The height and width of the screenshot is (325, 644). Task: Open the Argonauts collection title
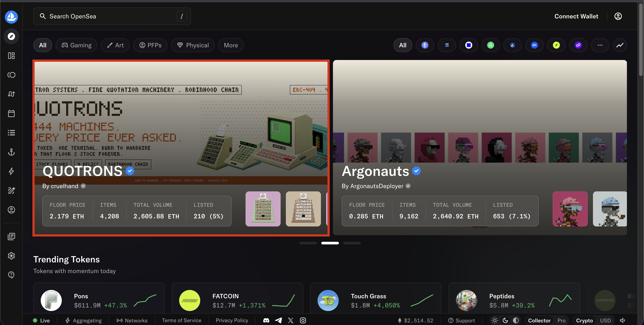375,171
